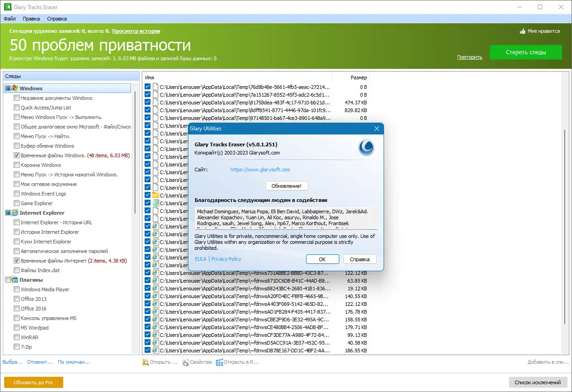The width and height of the screenshot is (572, 392).
Task: Check Корзина Windows checkbox
Action: (x=16, y=165)
